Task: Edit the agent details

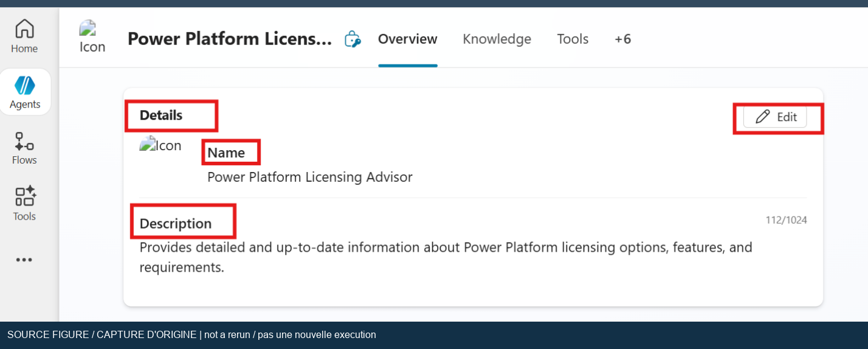Action: pyautogui.click(x=775, y=117)
